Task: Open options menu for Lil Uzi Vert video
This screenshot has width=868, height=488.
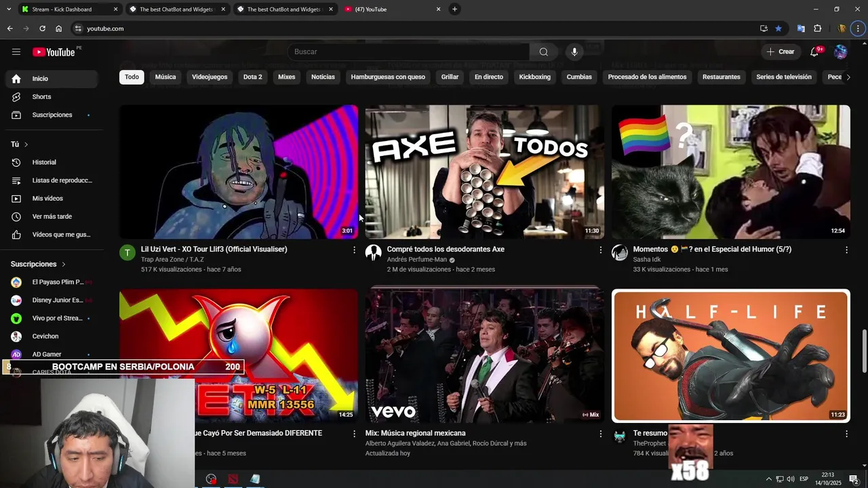Action: [x=354, y=250]
